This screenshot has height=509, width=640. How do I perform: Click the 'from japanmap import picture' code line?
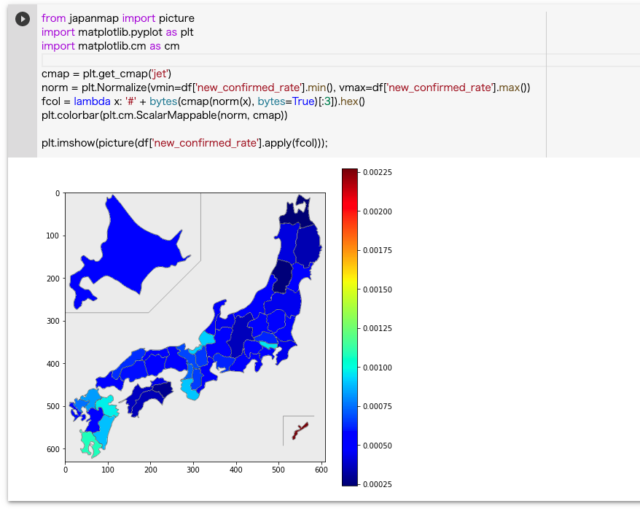coord(118,18)
